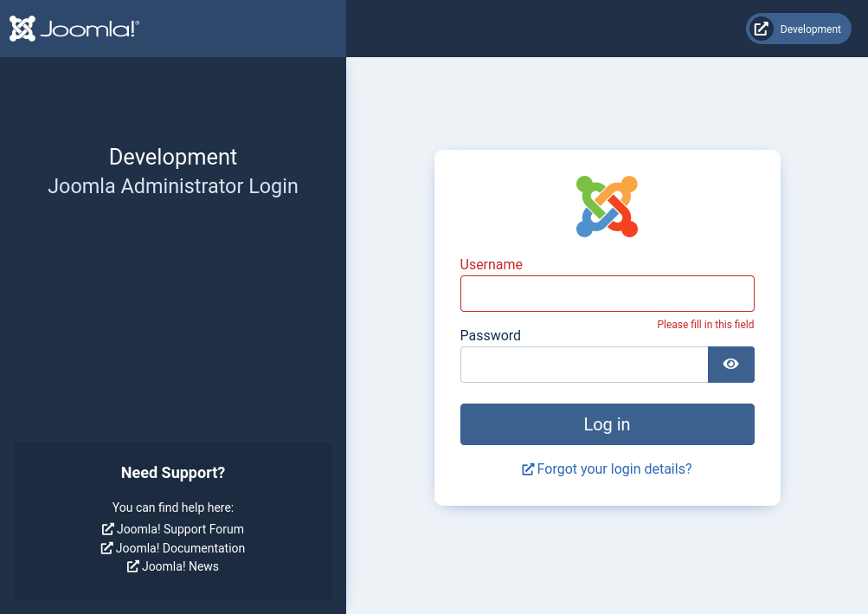The image size is (868, 614).
Task: Click the icon beside Joomla! Support Forum
Action: coord(108,529)
